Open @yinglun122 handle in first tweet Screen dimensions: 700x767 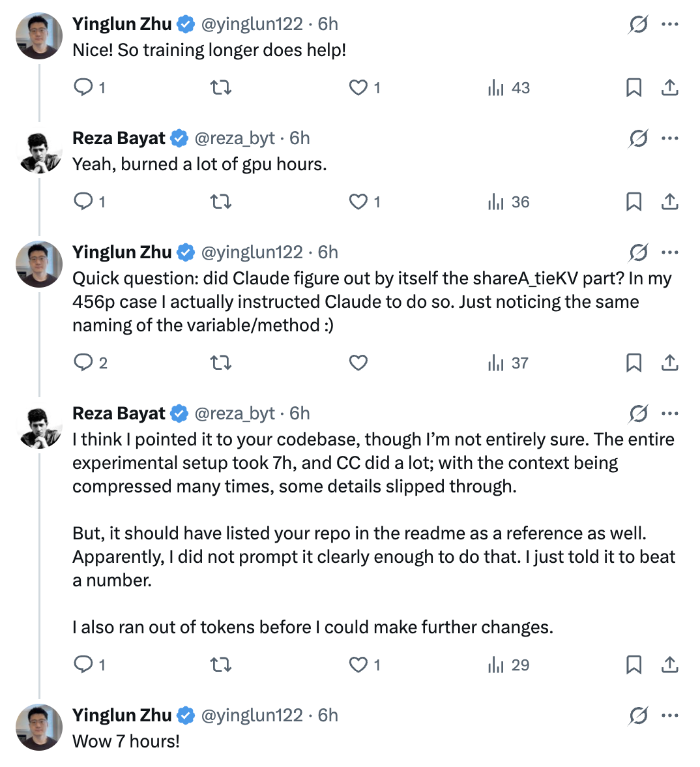point(252,24)
